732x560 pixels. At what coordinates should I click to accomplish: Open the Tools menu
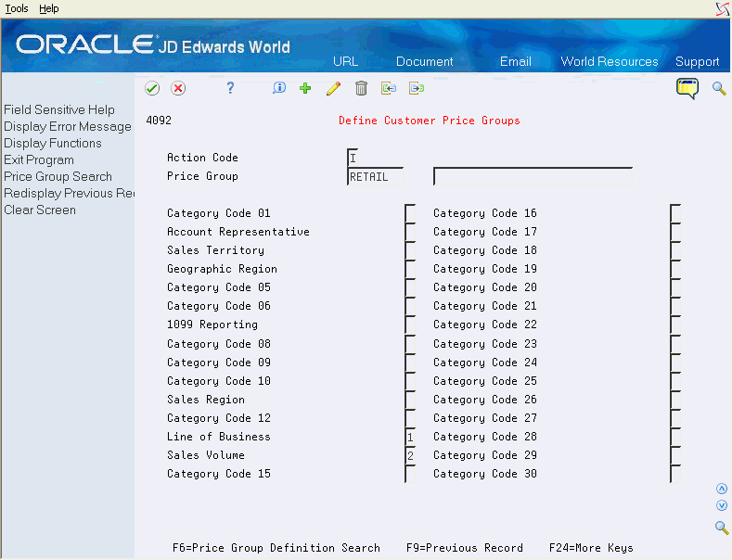click(x=17, y=8)
